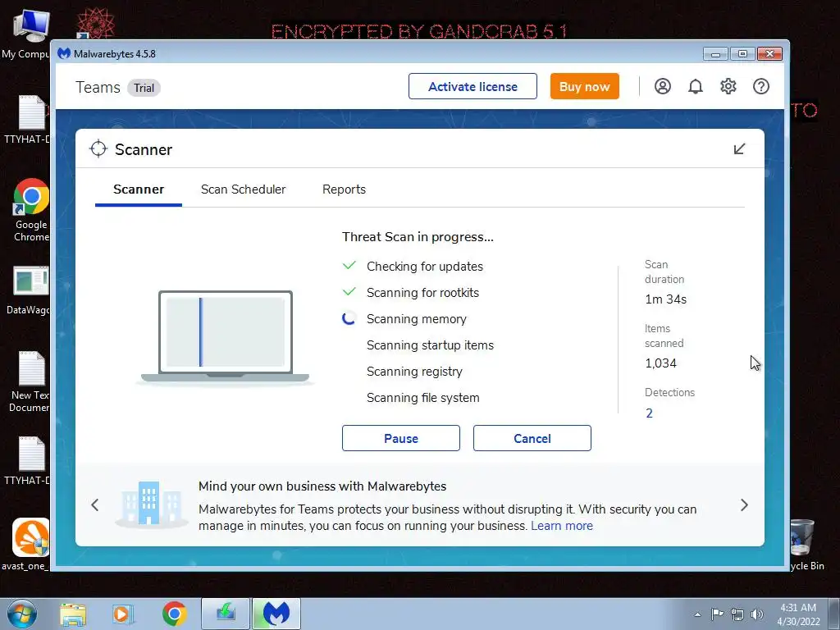
Task: Open the help question mark icon
Action: click(760, 86)
